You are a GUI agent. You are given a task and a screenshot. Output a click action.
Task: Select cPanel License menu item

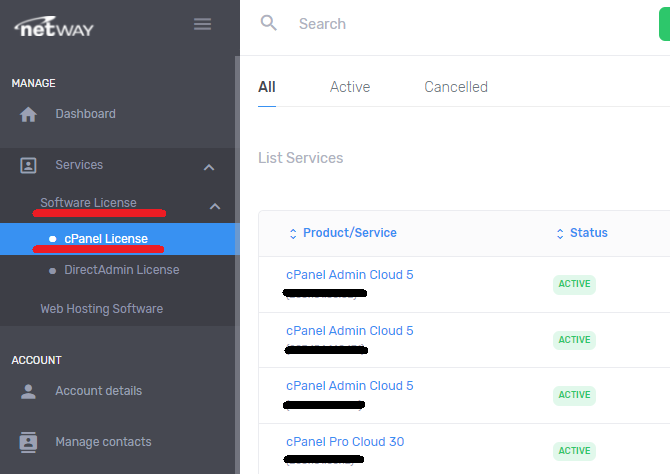[105, 239]
